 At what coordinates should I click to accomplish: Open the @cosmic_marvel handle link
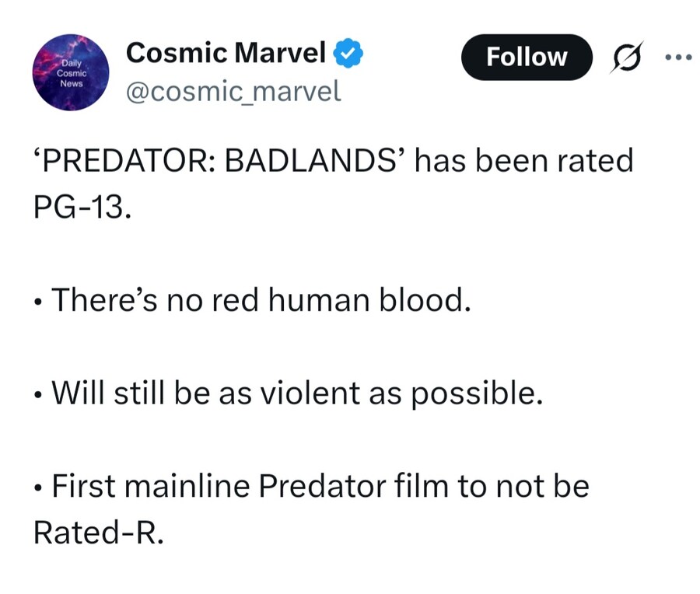click(x=233, y=92)
